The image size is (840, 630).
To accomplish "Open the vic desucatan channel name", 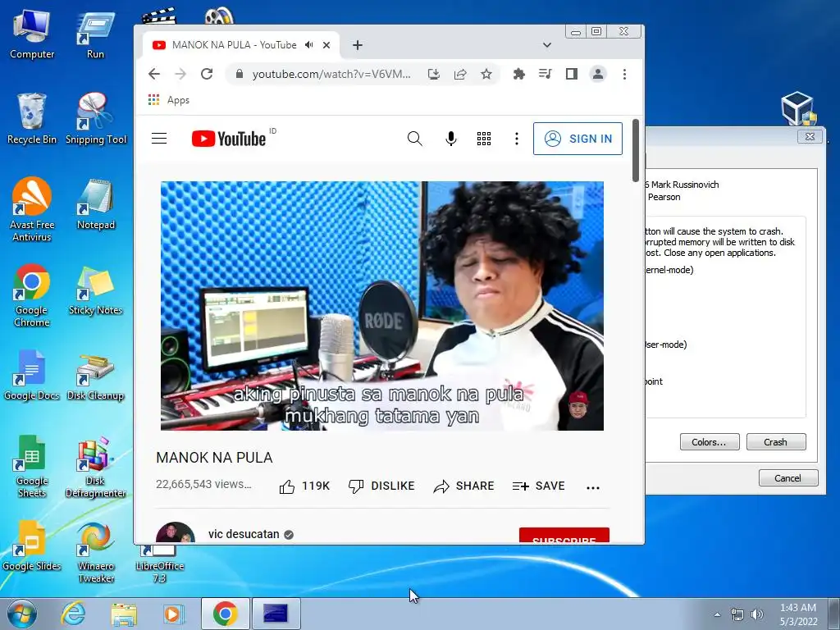I will (244, 534).
